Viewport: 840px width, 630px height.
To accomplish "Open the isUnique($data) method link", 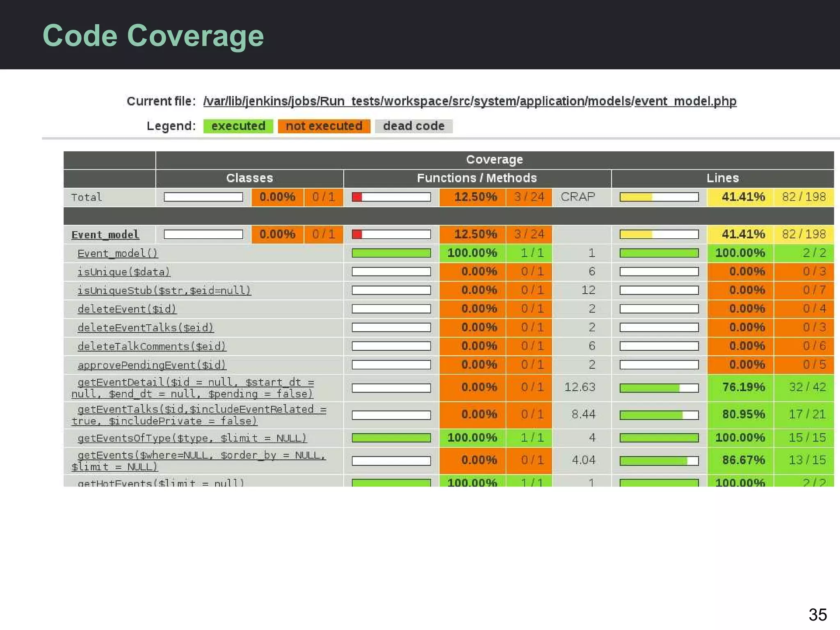I will (123, 272).
